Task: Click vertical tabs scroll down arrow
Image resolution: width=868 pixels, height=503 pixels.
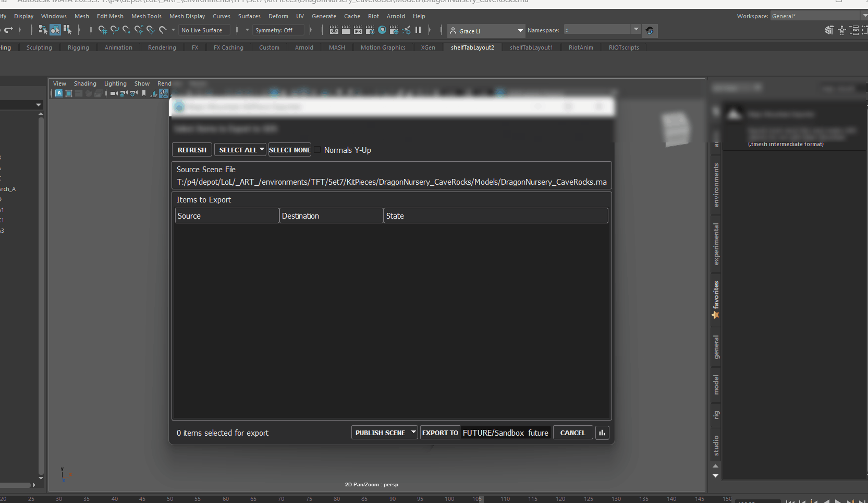Action: 715,475
